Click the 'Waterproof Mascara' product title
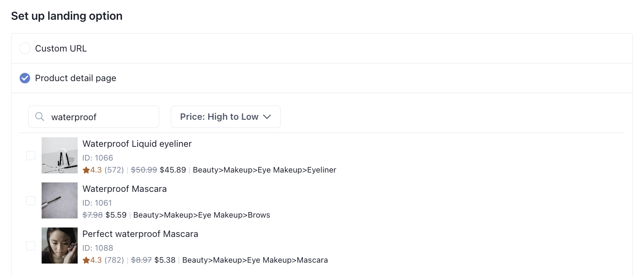The image size is (644, 276). point(124,189)
